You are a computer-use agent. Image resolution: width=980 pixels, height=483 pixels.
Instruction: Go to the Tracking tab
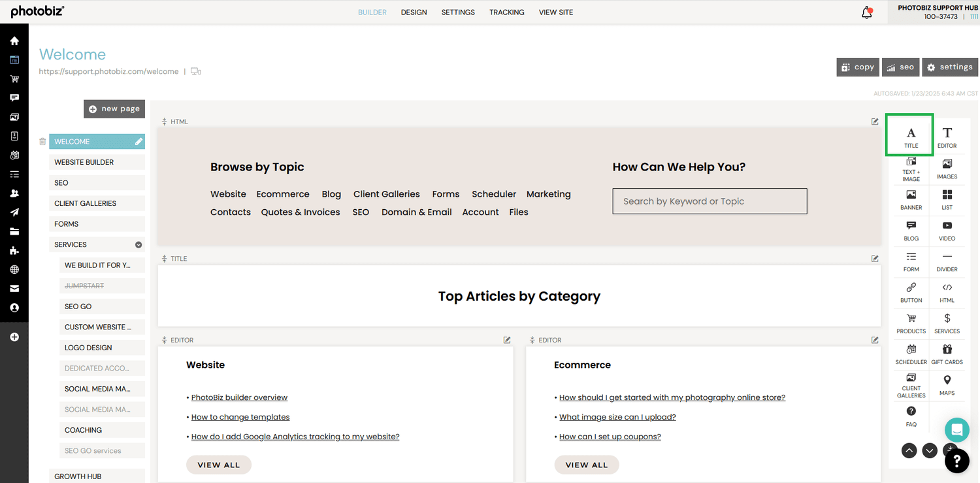[x=506, y=12]
